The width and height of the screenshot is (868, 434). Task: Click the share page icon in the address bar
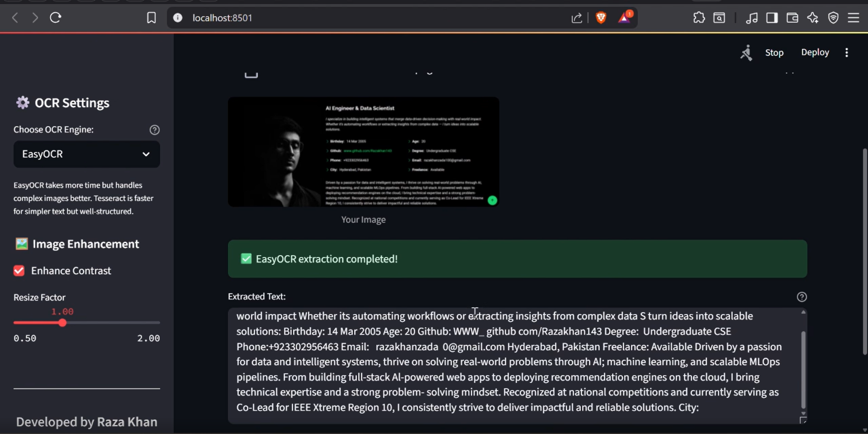coord(576,18)
